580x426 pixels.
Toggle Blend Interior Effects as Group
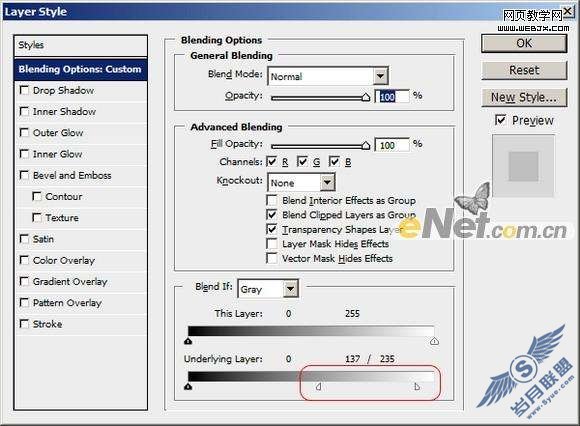click(x=272, y=200)
